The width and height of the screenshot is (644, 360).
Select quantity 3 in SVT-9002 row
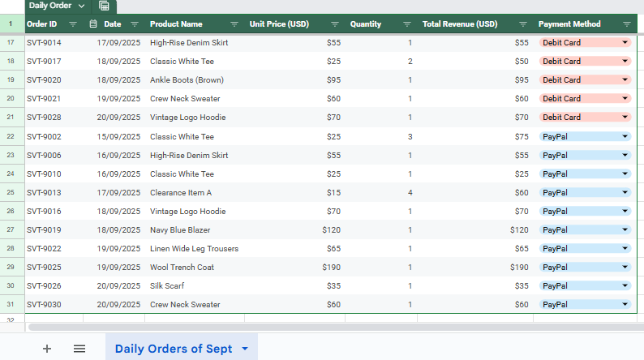pyautogui.click(x=381, y=136)
